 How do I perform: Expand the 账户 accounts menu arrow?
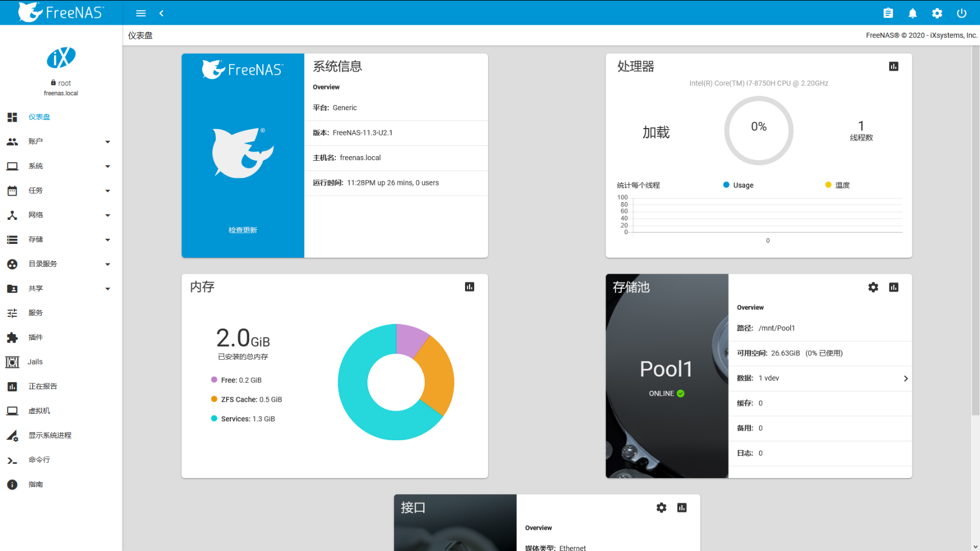(x=107, y=142)
